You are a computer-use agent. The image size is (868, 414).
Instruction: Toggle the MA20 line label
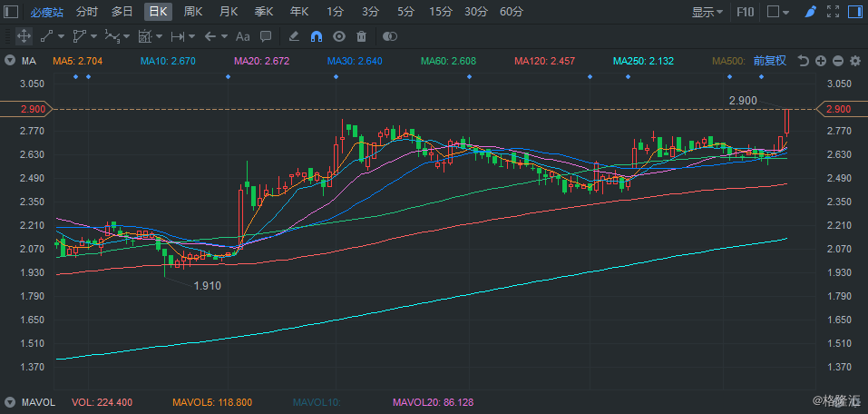tap(261, 61)
